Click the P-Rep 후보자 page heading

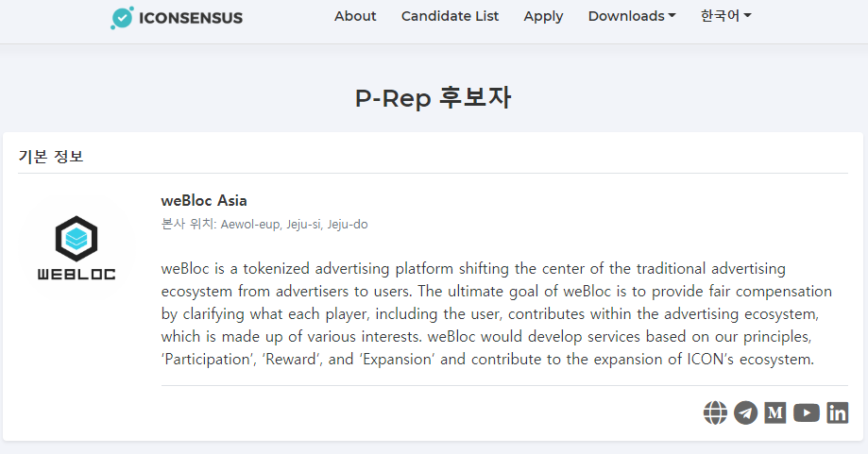pos(433,97)
